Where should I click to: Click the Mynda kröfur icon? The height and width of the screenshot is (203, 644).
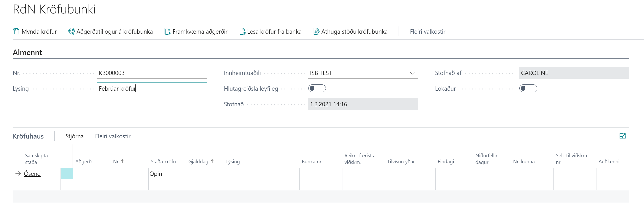(16, 32)
